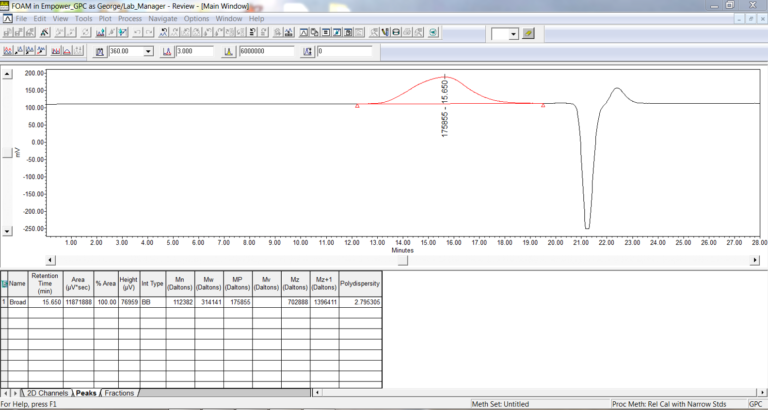Viewport: 768px width, 410px height.
Task: Open the Options menu
Action: click(x=196, y=19)
